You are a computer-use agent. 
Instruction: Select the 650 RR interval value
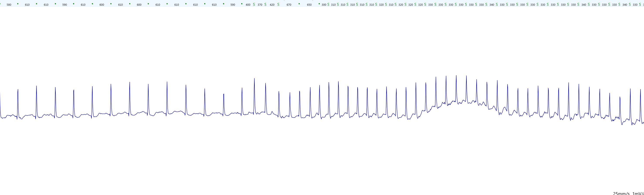[309, 5]
